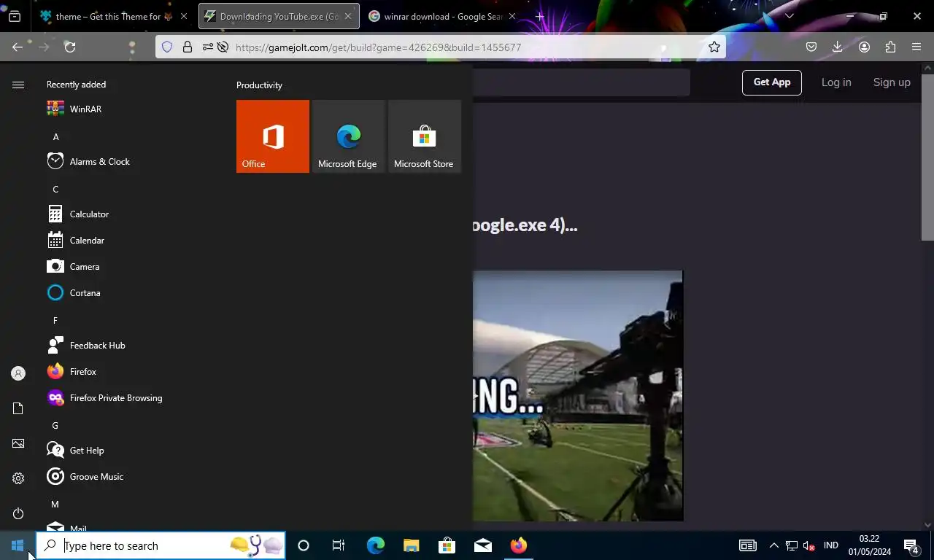Open the Firefox View icon

(x=15, y=16)
